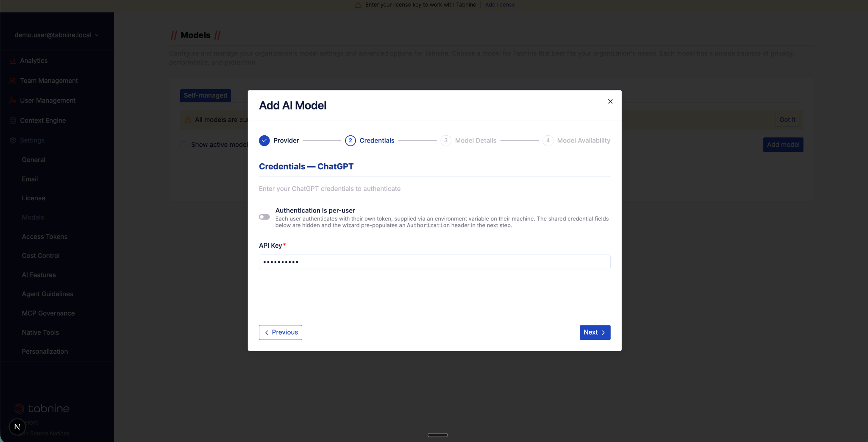The image size is (868, 442).
Task: Click the Models page heading
Action: coord(195,35)
